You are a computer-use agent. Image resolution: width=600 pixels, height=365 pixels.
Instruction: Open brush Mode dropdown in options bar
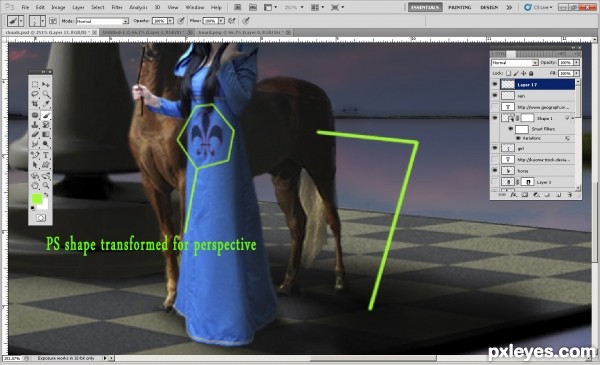[102, 21]
